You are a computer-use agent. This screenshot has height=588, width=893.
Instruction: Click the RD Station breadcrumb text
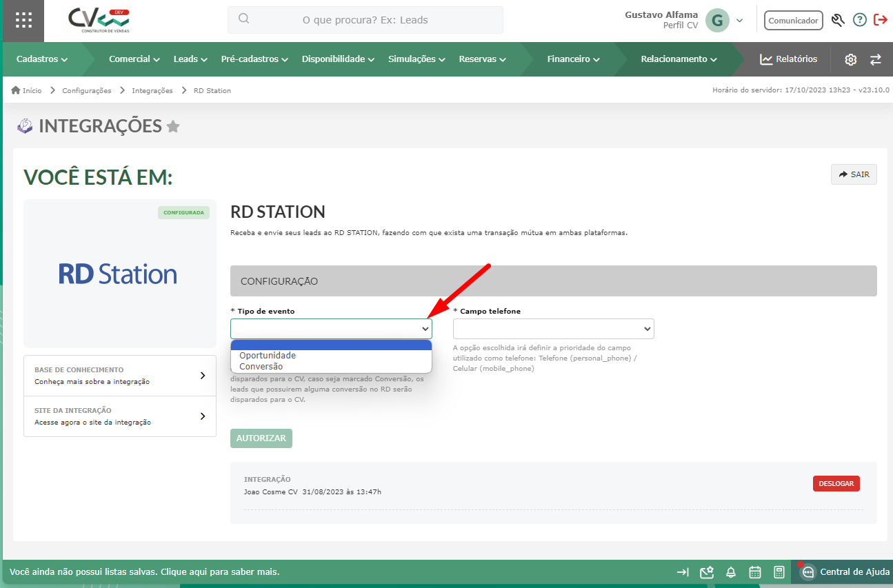pos(212,90)
